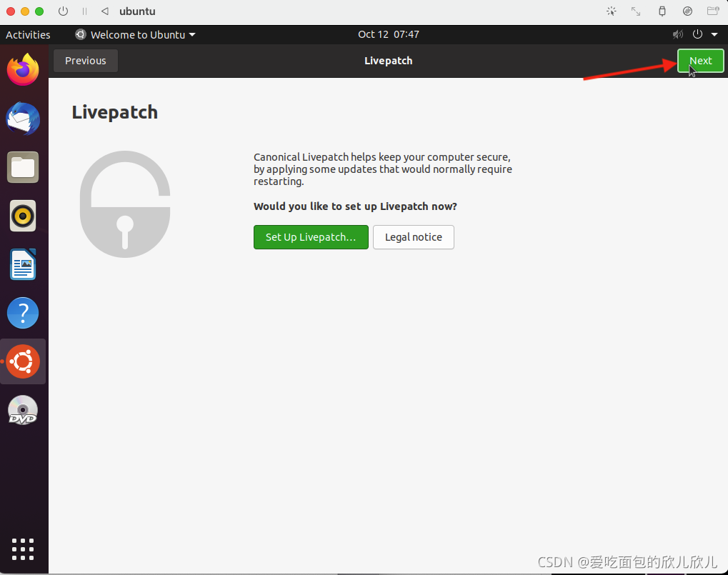
Task: Click the large Livepatch heading
Action: (115, 113)
